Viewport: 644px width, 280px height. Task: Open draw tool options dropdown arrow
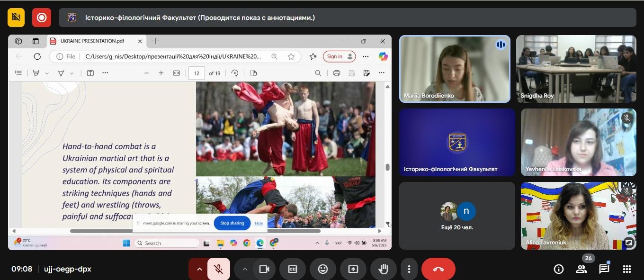[72, 73]
